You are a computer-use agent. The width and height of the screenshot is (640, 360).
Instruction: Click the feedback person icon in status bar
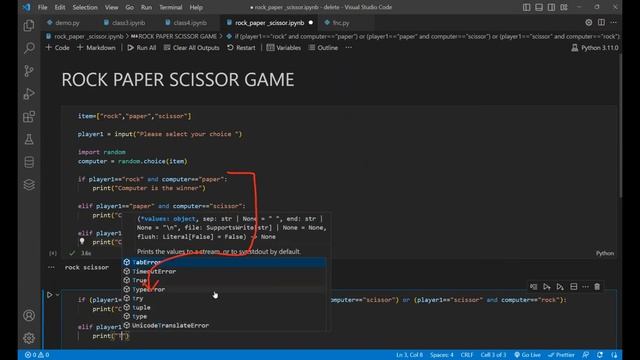click(x=586, y=355)
